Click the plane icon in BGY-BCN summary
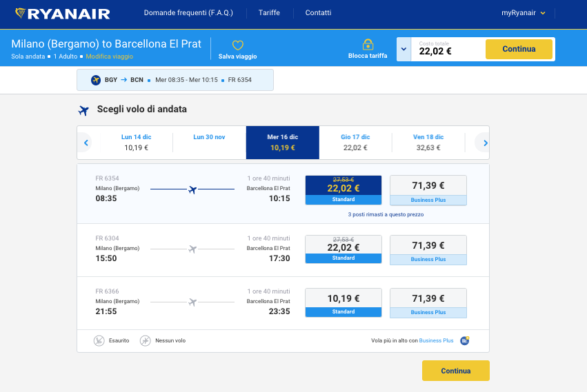 [96, 80]
